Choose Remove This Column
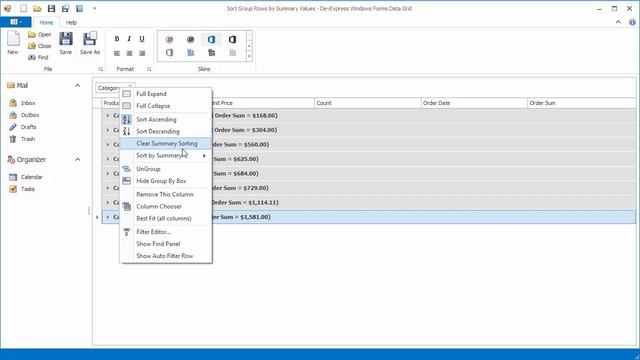The width and height of the screenshot is (640, 360). pos(166,194)
